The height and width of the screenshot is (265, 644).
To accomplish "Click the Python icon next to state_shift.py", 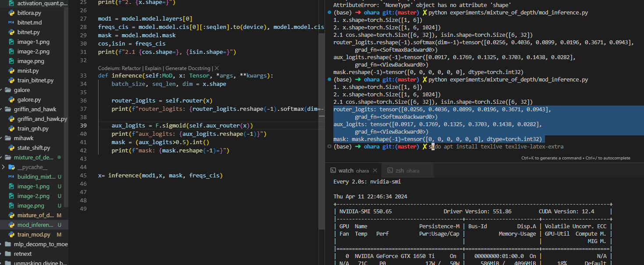I will [x=11, y=148].
